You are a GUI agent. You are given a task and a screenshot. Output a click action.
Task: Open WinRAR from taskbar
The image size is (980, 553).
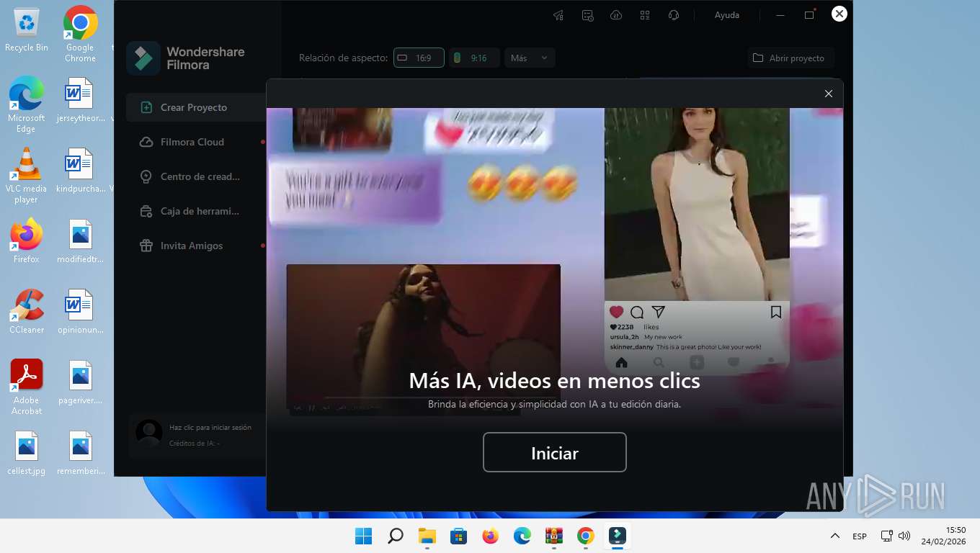(x=554, y=536)
